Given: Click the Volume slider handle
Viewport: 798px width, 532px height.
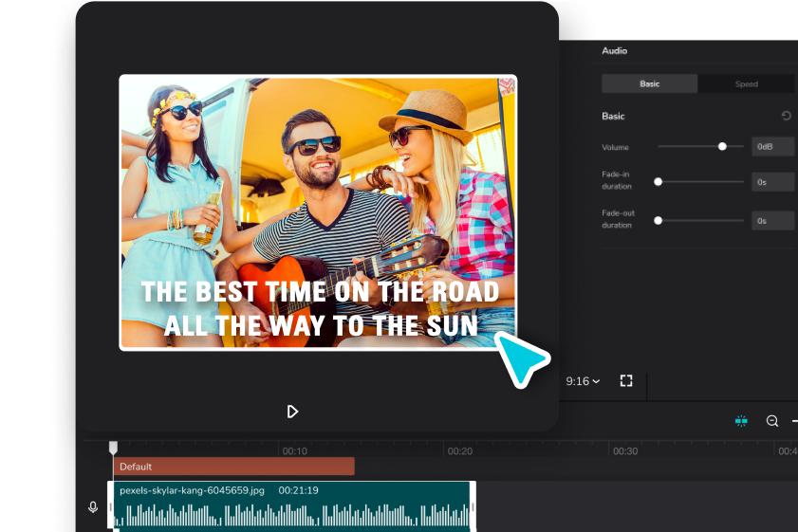Looking at the screenshot, I should click(722, 147).
